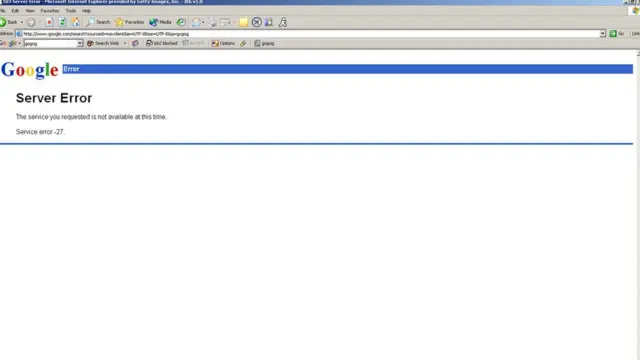
Task: Click the green Back arrow button
Action: 8,22
